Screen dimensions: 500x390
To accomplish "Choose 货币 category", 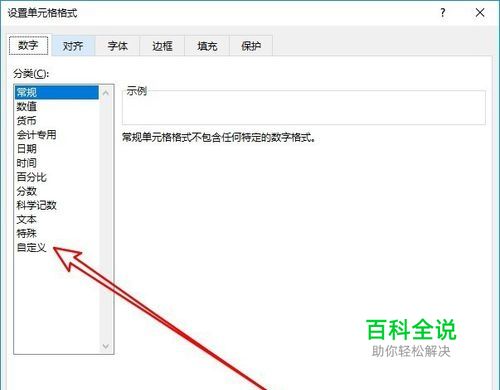I will pos(57,120).
